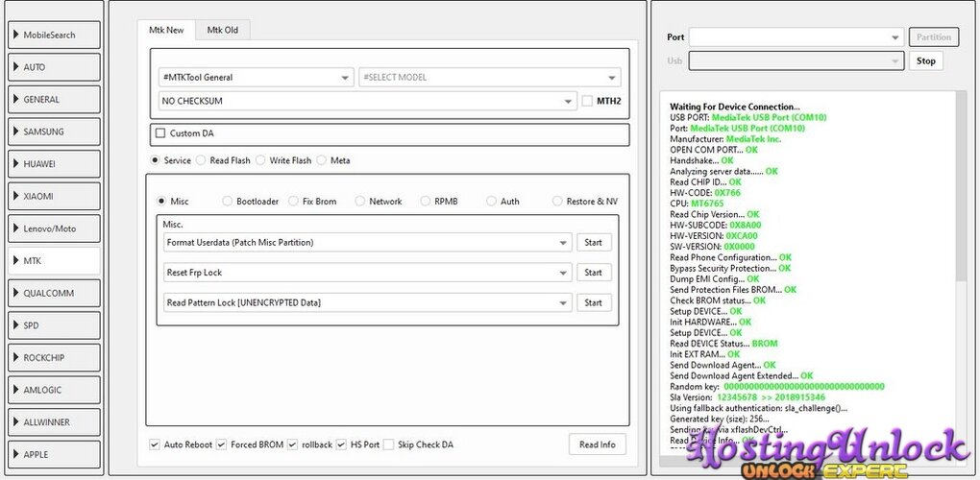Start the Format Userdata operation
980x480 pixels.
pos(594,243)
